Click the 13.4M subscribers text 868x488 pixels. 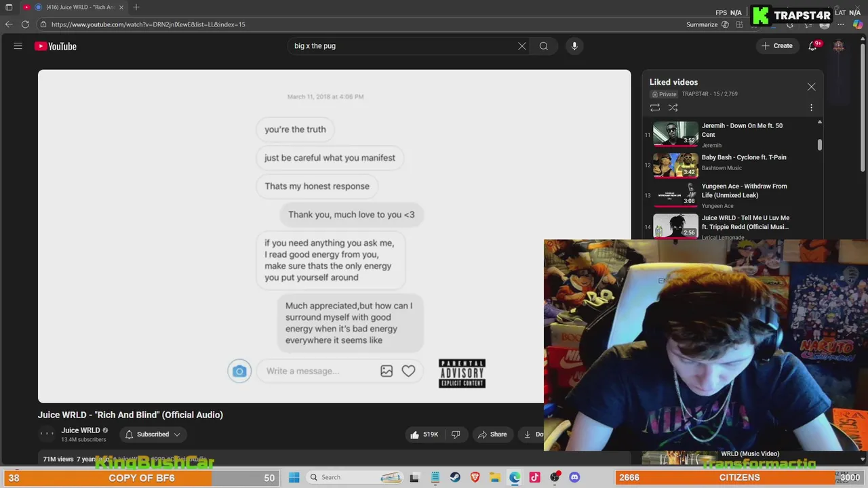click(83, 440)
